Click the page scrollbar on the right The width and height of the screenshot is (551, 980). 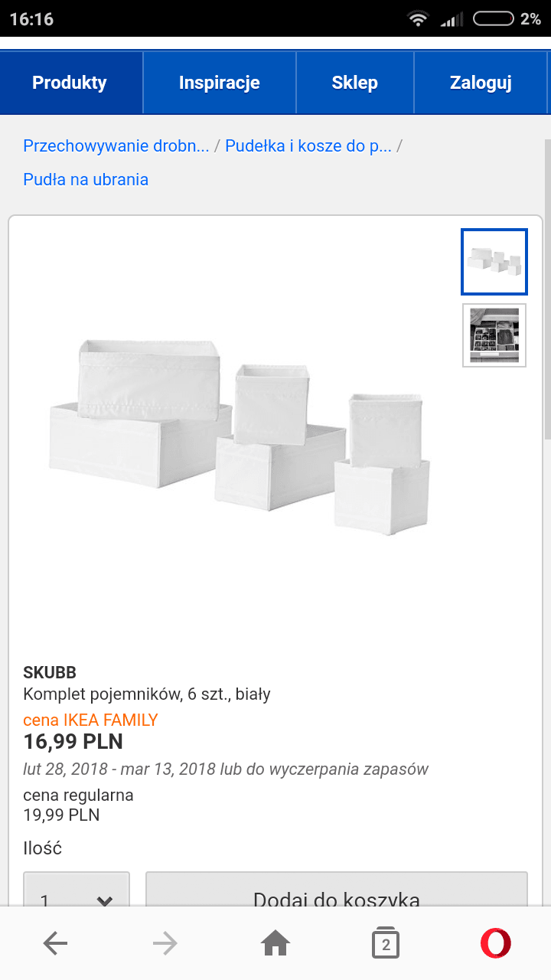[x=547, y=291]
